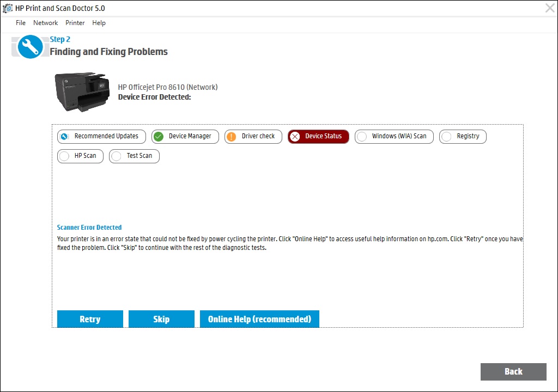Click the Recommended Updates status icon

[64, 136]
